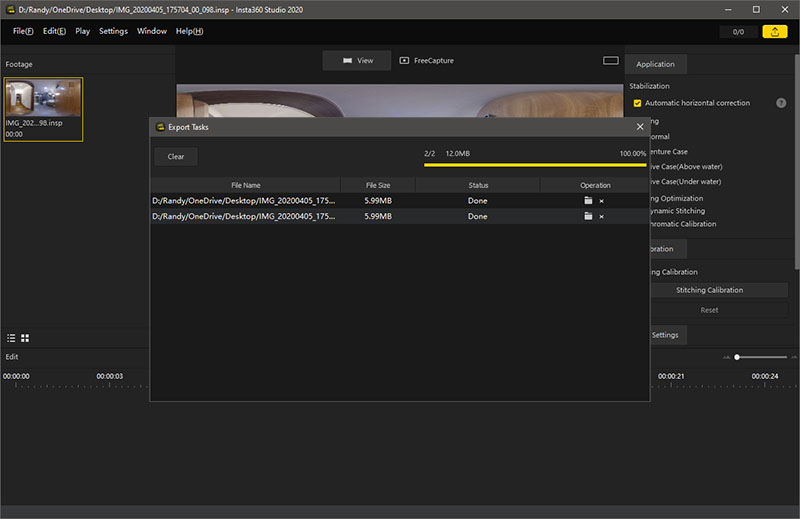Toggle Chromatic Calibration option

(683, 224)
